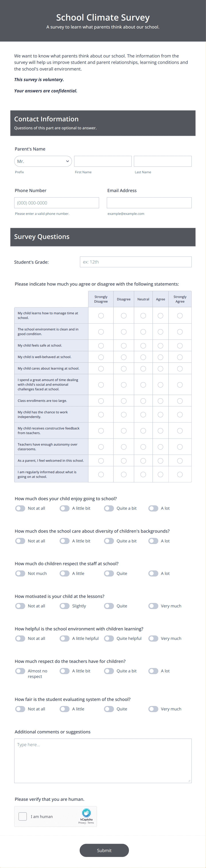The width and height of the screenshot is (206, 868).
Task: Open the name Prefix dropdown
Action: point(43,161)
